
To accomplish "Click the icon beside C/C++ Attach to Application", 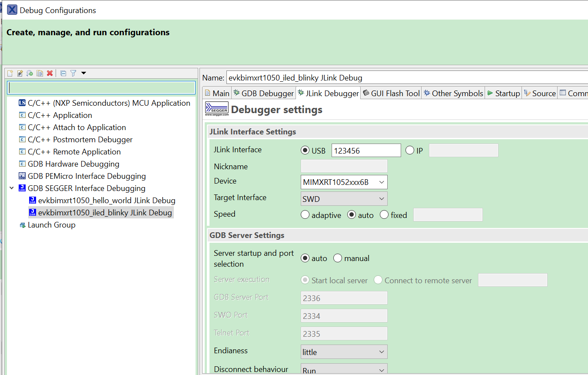I will [22, 127].
